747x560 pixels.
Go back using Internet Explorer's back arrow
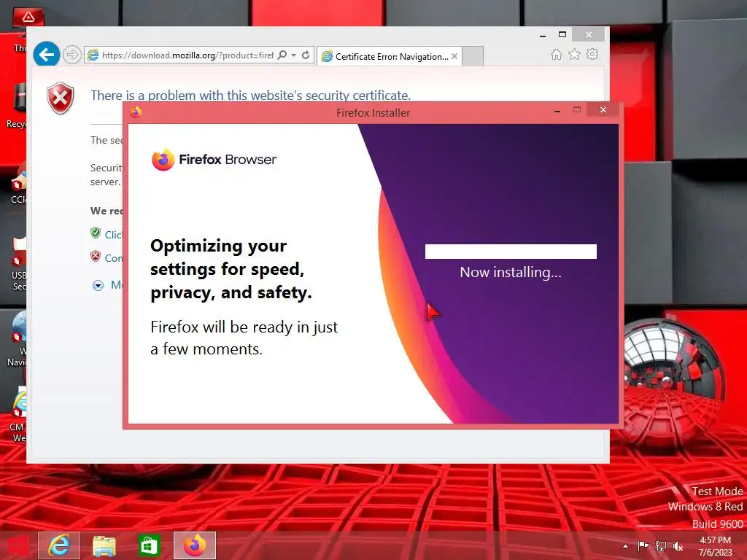(x=46, y=54)
